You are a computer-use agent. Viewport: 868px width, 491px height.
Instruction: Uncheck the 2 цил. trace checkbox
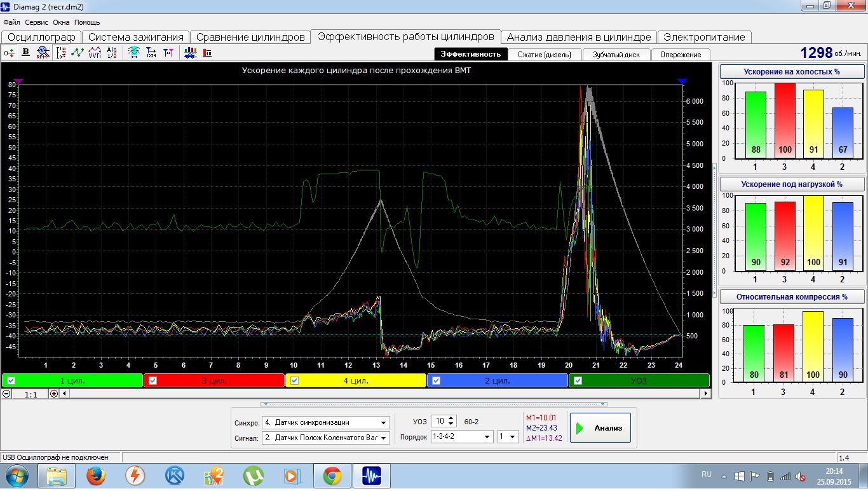436,380
